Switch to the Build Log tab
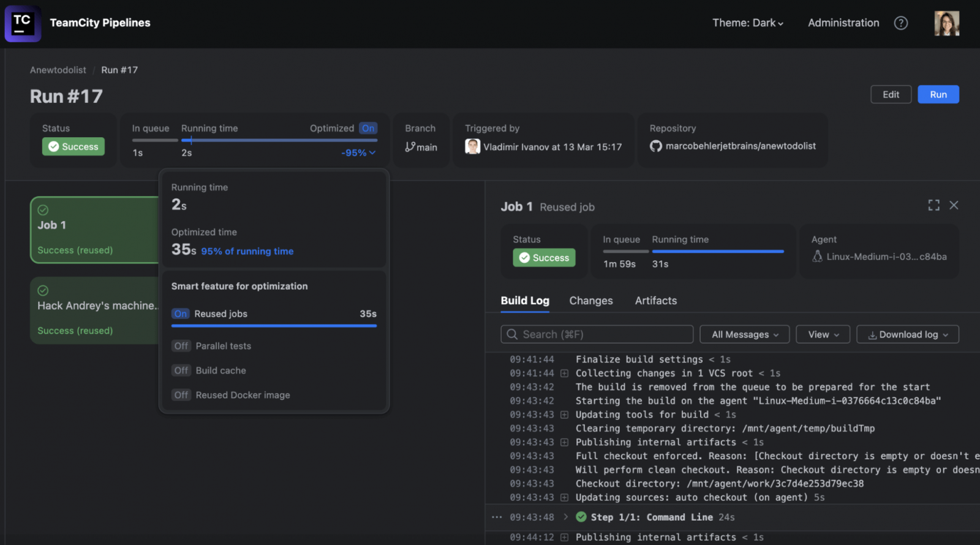Viewport: 980px width, 545px height. [x=525, y=301]
